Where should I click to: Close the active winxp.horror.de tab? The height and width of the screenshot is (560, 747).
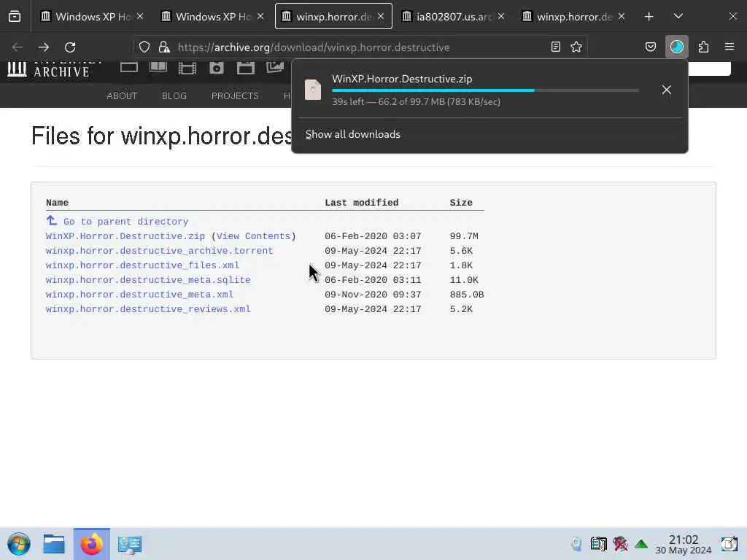[x=381, y=17]
